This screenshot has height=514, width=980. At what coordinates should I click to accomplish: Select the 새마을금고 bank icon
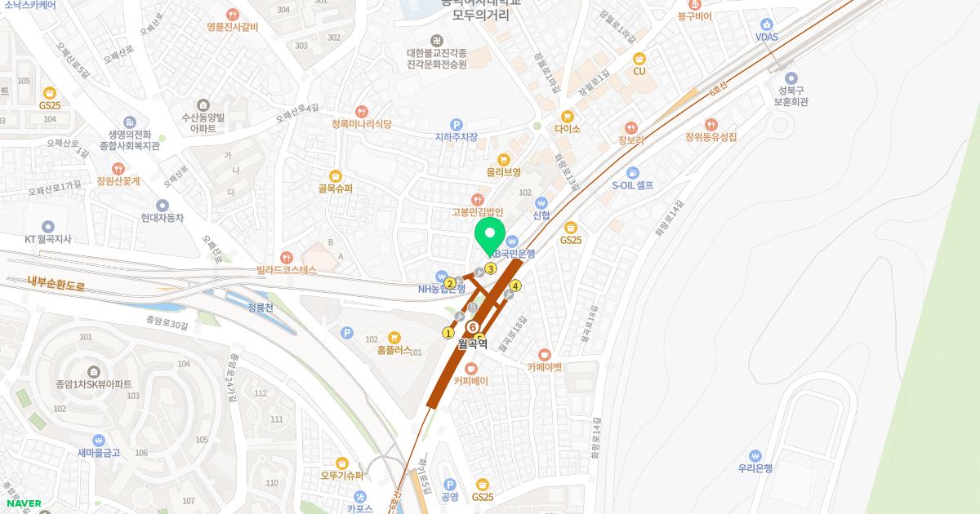click(99, 440)
